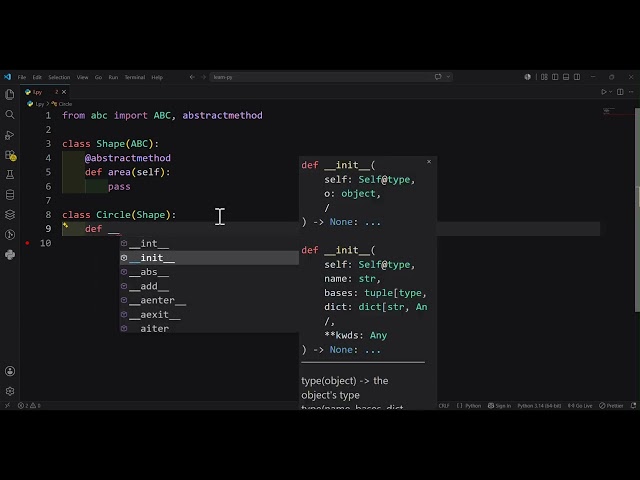Go forward using the right arrow
Viewport: 640px width, 480px height.
(203, 77)
